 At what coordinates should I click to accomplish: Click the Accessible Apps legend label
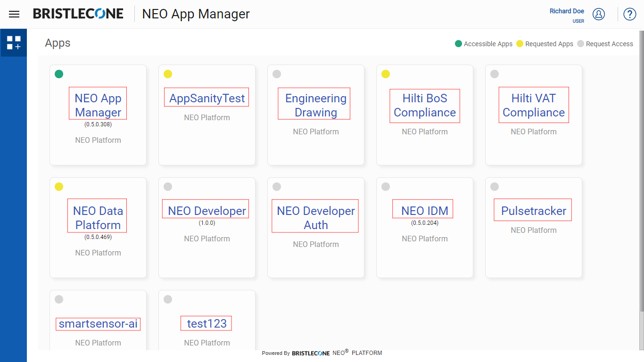click(x=488, y=44)
